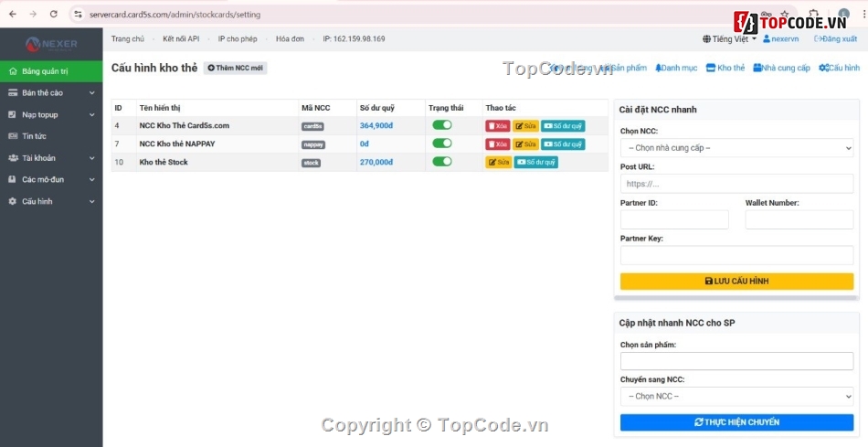Edit NCC Kho Thẻ Card5s.com row

click(x=525, y=126)
